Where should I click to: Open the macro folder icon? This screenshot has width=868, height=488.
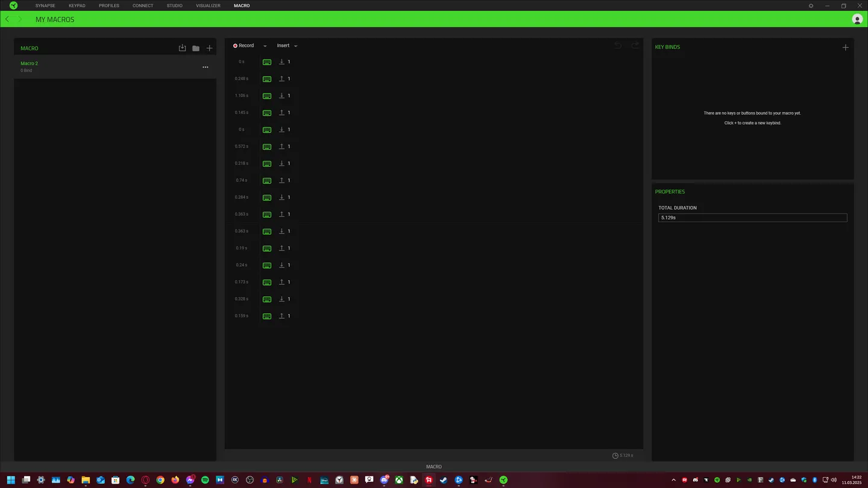tap(196, 48)
